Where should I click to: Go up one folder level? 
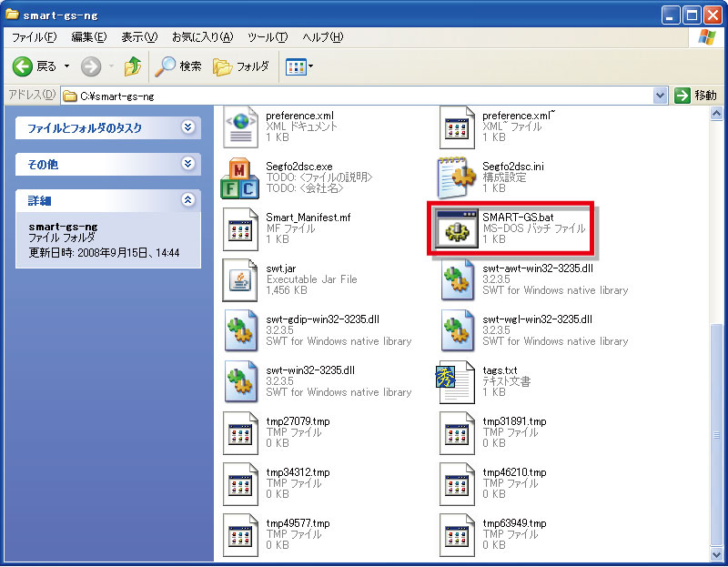(132, 66)
